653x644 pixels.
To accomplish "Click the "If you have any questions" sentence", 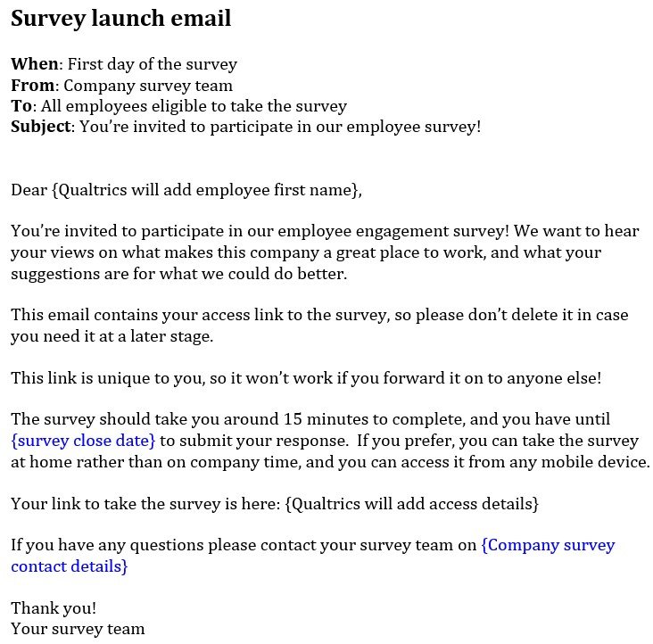I will pyautogui.click(x=243, y=546).
